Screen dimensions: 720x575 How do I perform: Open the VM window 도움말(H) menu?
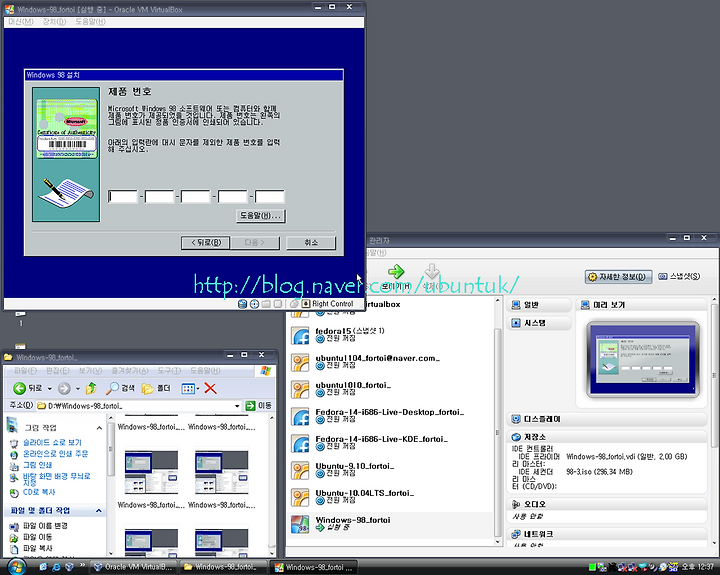point(90,22)
